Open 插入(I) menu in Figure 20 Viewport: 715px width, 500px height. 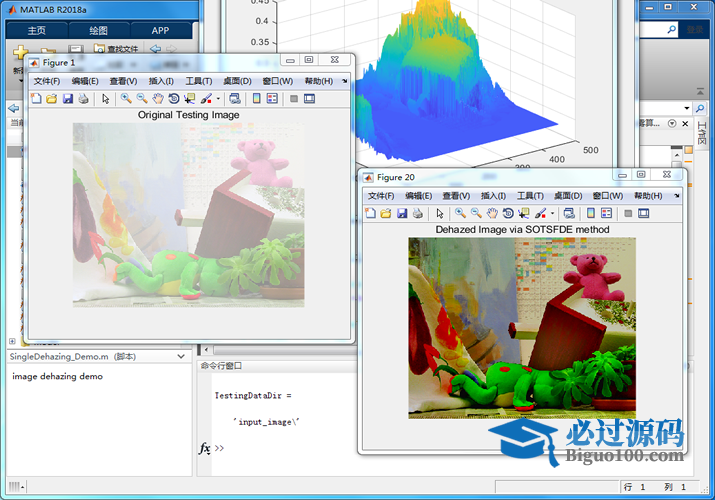click(x=493, y=196)
